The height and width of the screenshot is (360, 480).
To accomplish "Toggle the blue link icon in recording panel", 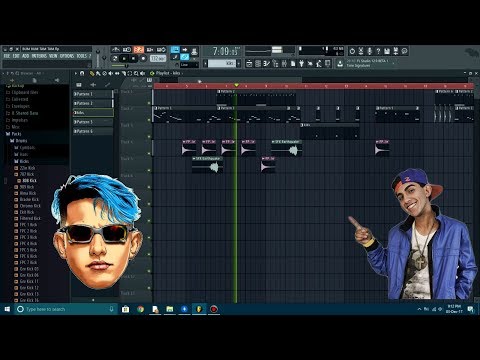I will click(184, 57).
